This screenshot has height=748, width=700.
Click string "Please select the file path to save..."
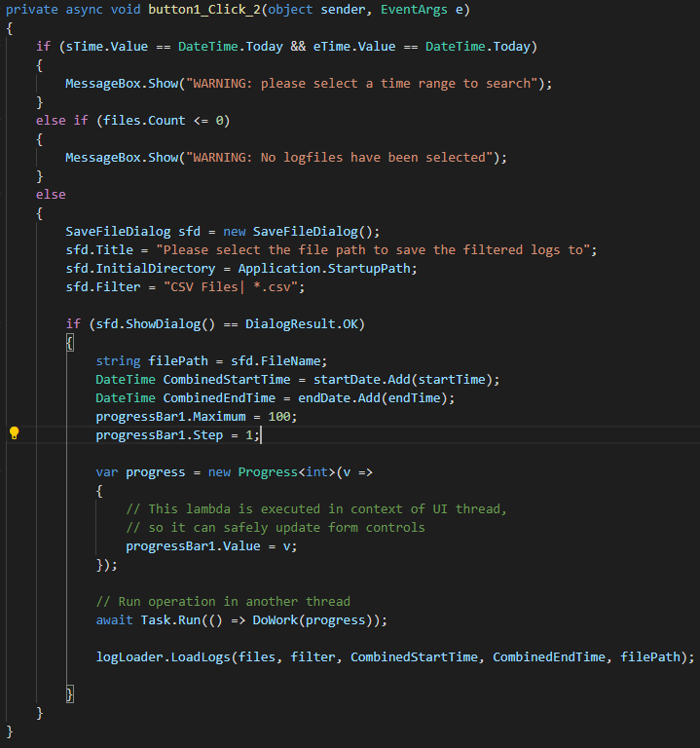(373, 250)
